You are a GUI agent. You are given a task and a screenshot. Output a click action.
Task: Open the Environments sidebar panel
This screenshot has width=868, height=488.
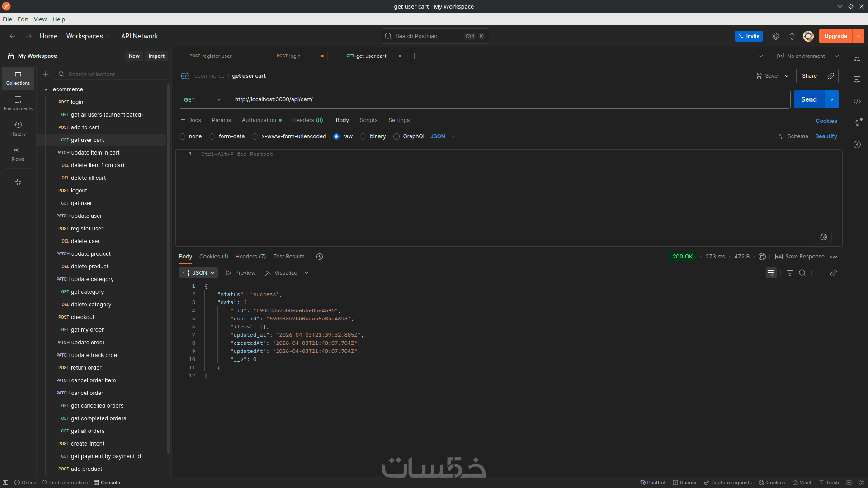[x=18, y=103]
